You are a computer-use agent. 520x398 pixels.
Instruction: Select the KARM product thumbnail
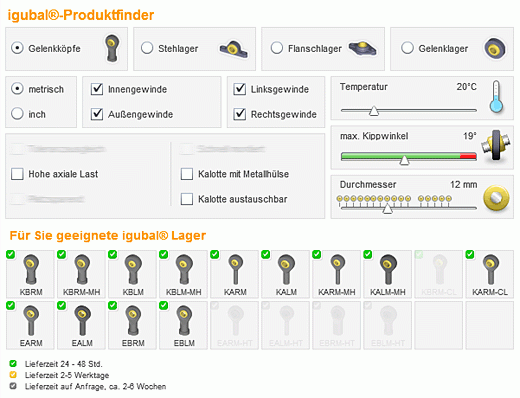(234, 274)
